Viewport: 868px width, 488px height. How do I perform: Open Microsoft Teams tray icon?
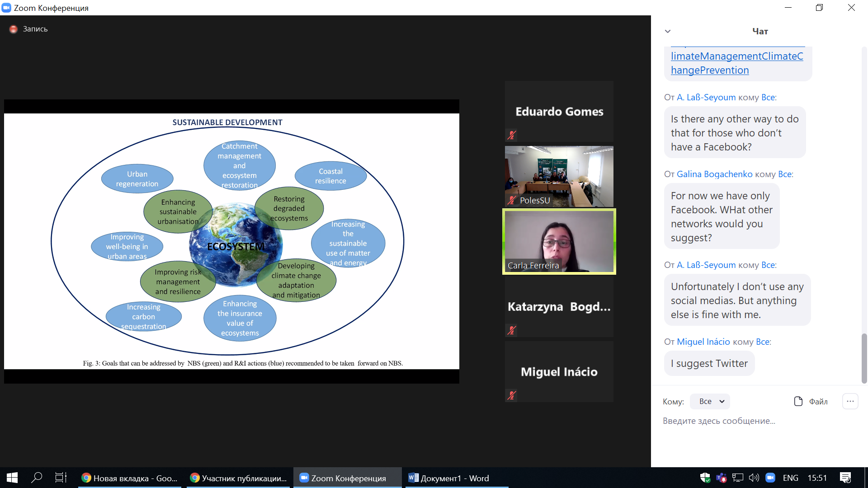pyautogui.click(x=722, y=478)
